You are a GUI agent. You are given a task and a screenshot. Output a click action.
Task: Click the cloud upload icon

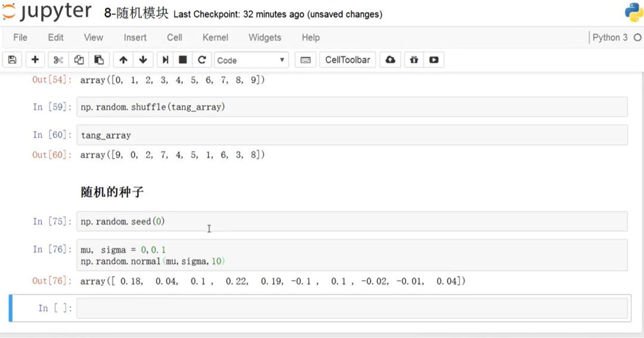tap(390, 60)
